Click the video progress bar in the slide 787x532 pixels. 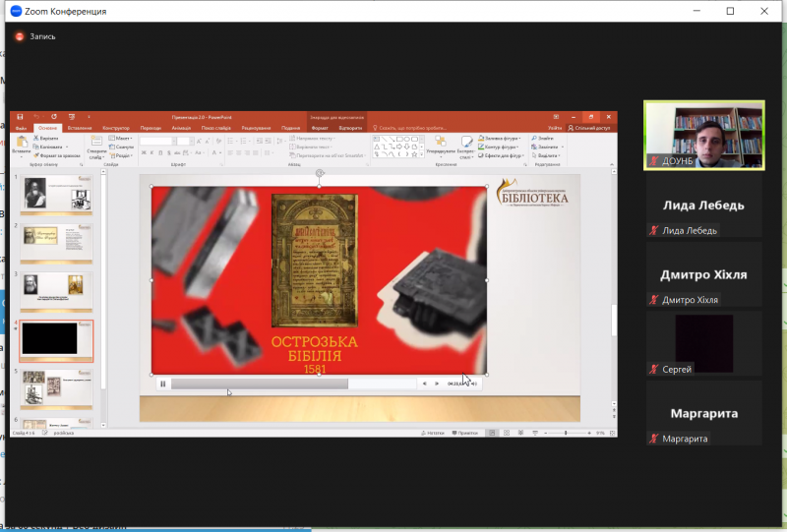coord(293,384)
